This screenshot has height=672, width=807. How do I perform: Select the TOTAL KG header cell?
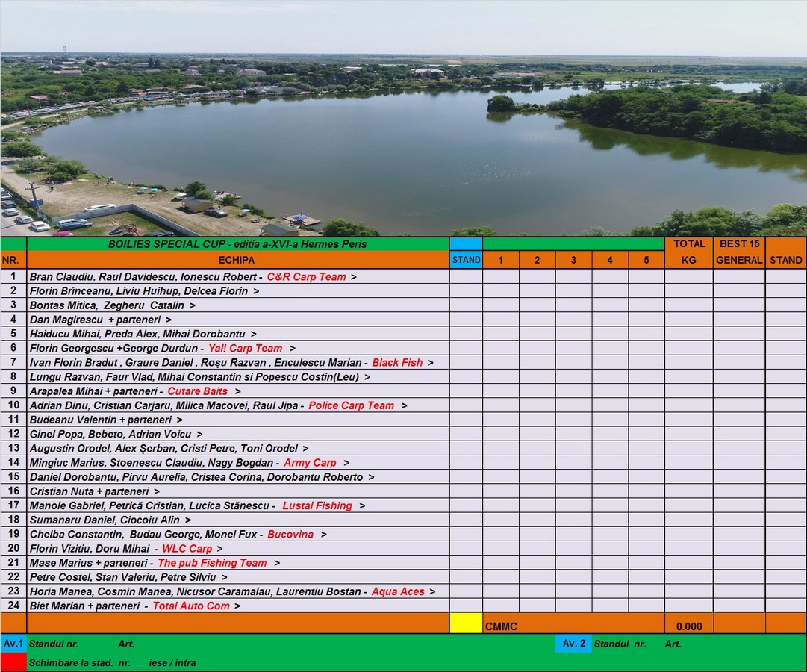point(688,252)
